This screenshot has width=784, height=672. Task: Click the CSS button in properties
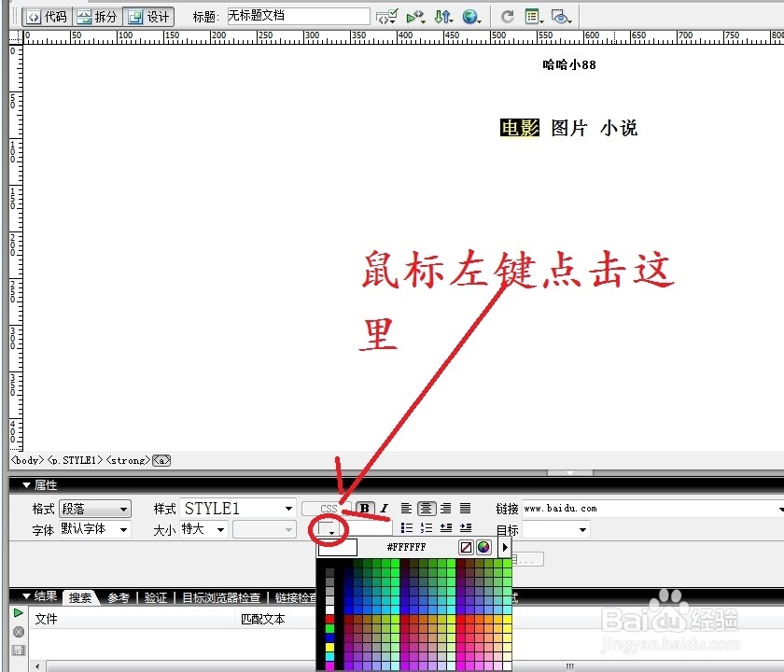pyautogui.click(x=327, y=509)
